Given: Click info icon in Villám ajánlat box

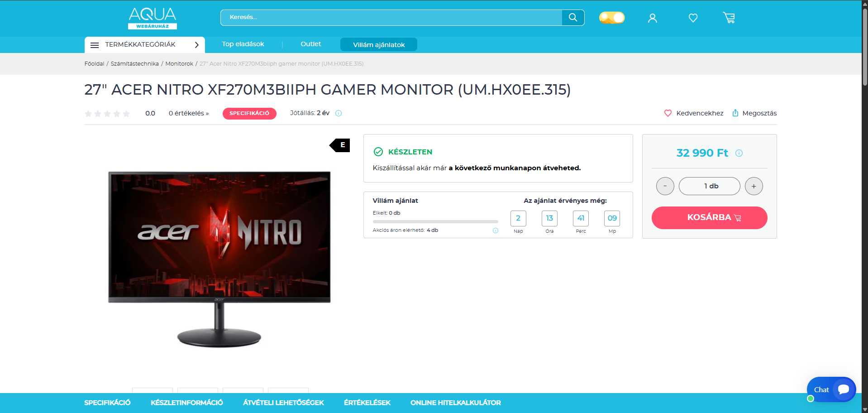Looking at the screenshot, I should (x=496, y=231).
